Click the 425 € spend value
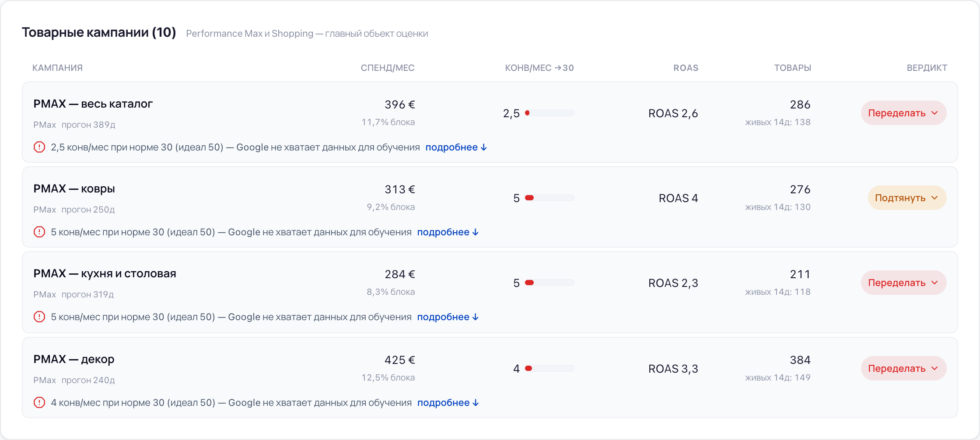 pyautogui.click(x=400, y=360)
